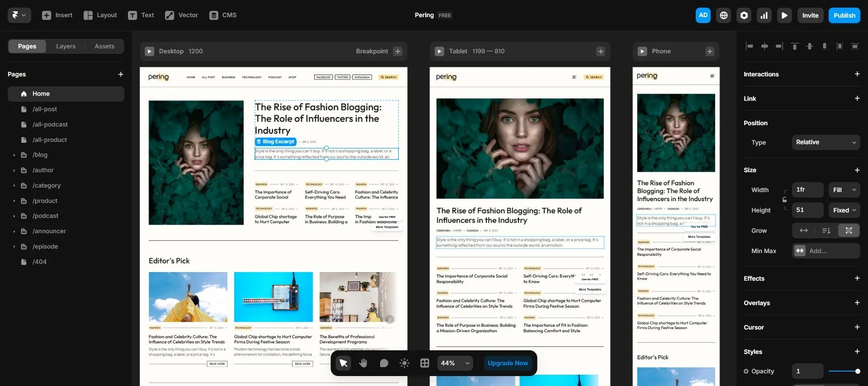Toggle the width-height aspect ratio lock

click(784, 200)
